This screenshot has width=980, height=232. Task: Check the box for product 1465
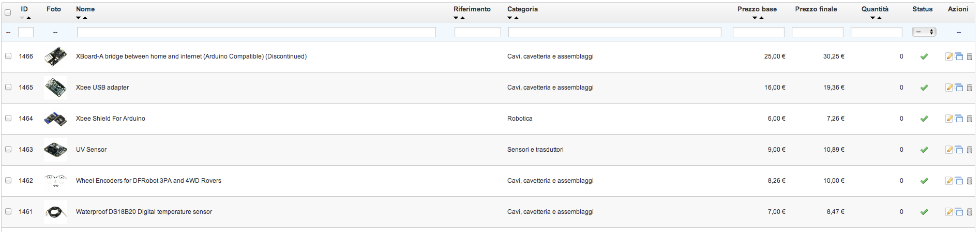pos(8,87)
